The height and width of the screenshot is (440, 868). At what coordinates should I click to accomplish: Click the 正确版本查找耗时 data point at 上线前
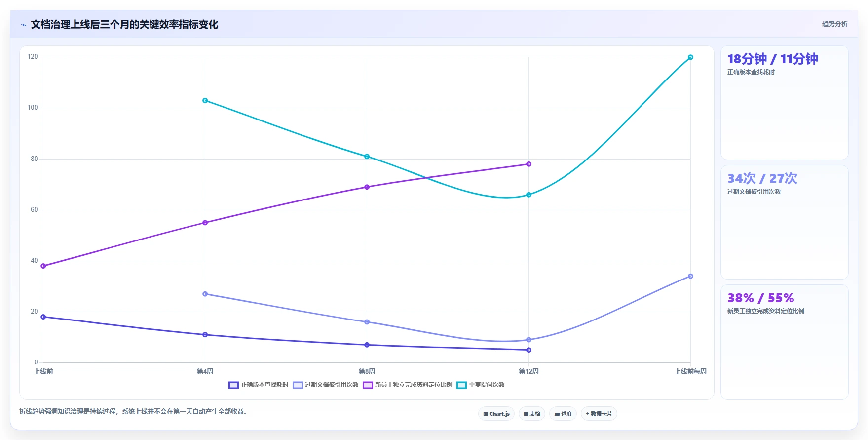(x=43, y=317)
